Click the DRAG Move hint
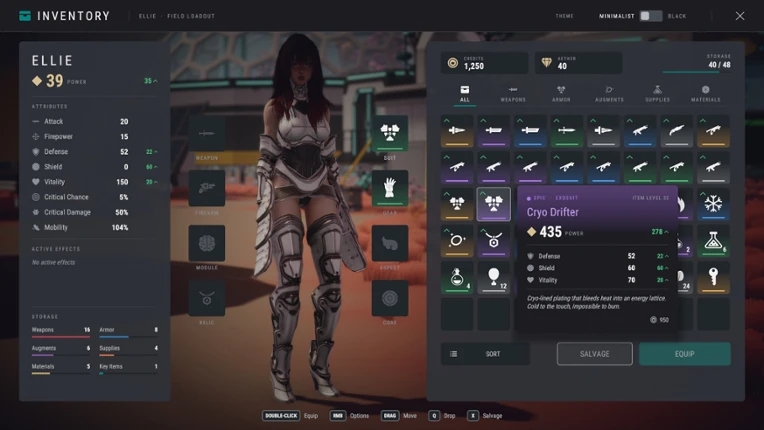Viewport: 764px width, 430px height. [399, 416]
